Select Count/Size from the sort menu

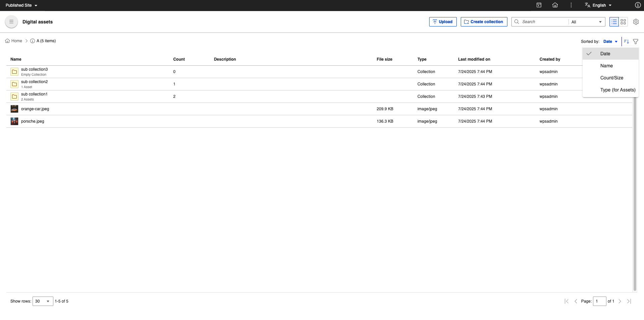(611, 78)
